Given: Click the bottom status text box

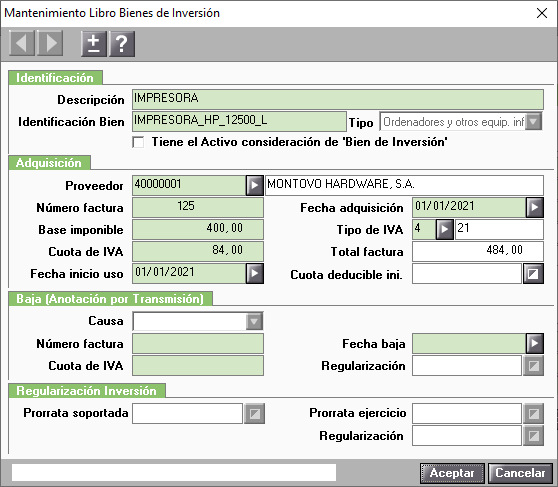Looking at the screenshot, I should point(174,472).
